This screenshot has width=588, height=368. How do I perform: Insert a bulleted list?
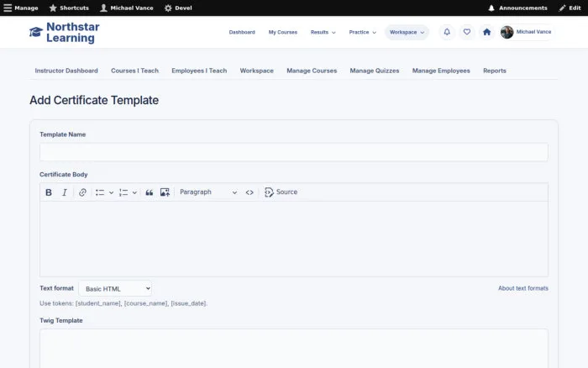[x=100, y=192]
